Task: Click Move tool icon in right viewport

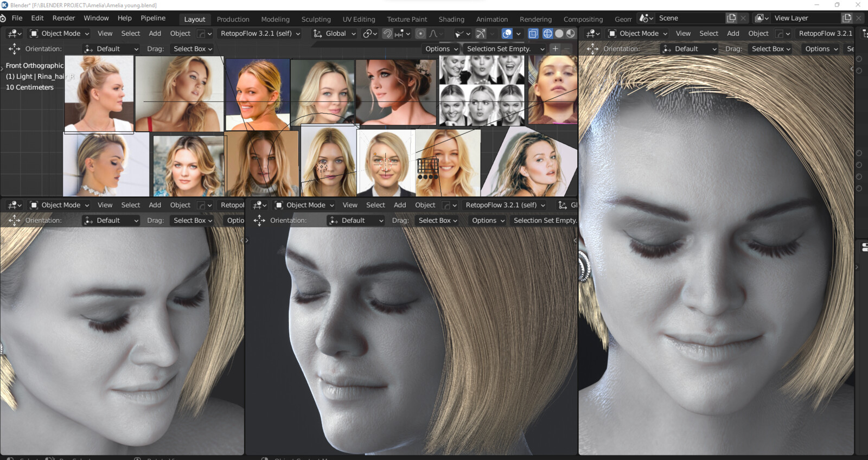Action: pos(592,49)
